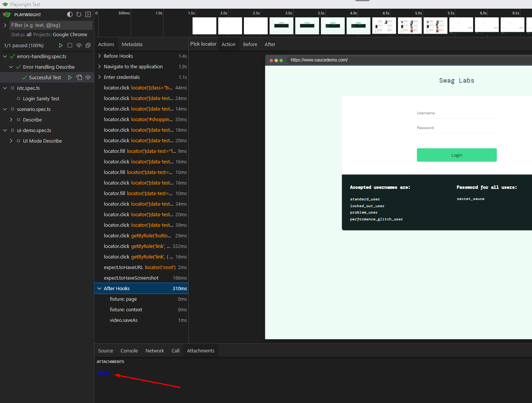Click the source file icon next to Successful Test
Image resolution: width=532 pixels, height=403 pixels.
coord(79,77)
